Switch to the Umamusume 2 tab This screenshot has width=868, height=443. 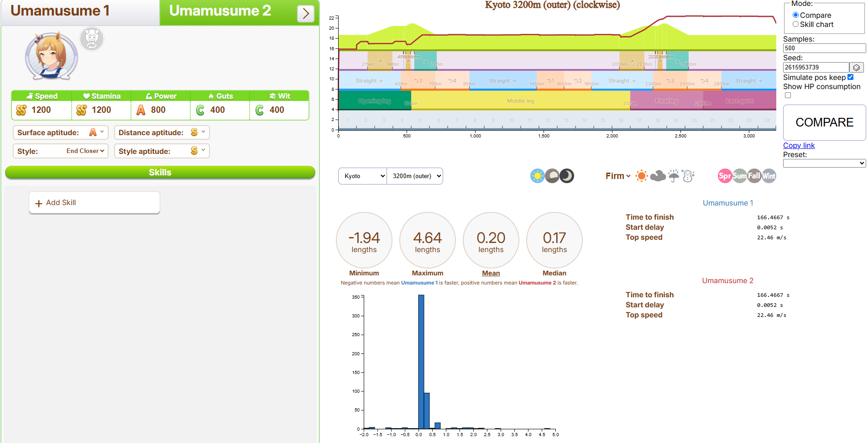pyautogui.click(x=220, y=11)
